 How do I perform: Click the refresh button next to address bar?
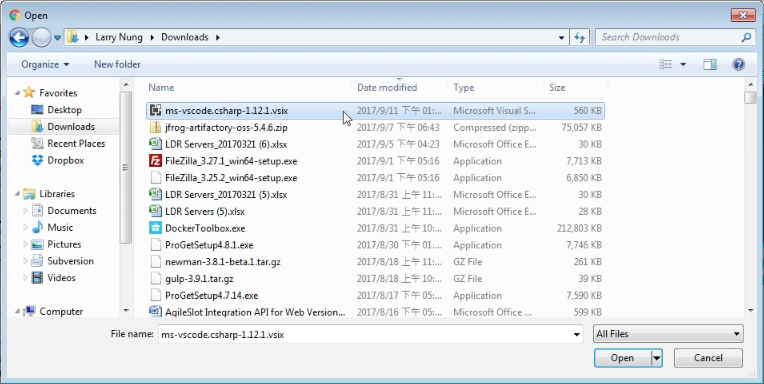pyautogui.click(x=579, y=38)
